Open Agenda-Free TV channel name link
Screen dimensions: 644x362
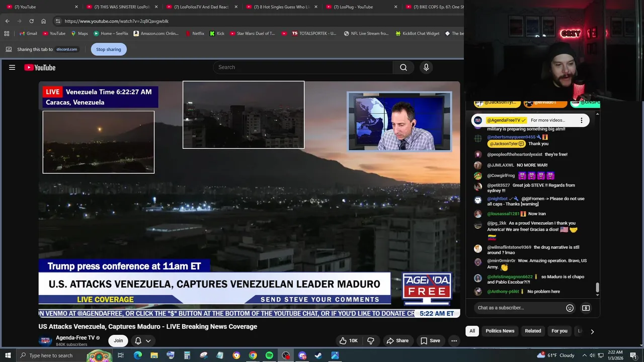[75, 338]
